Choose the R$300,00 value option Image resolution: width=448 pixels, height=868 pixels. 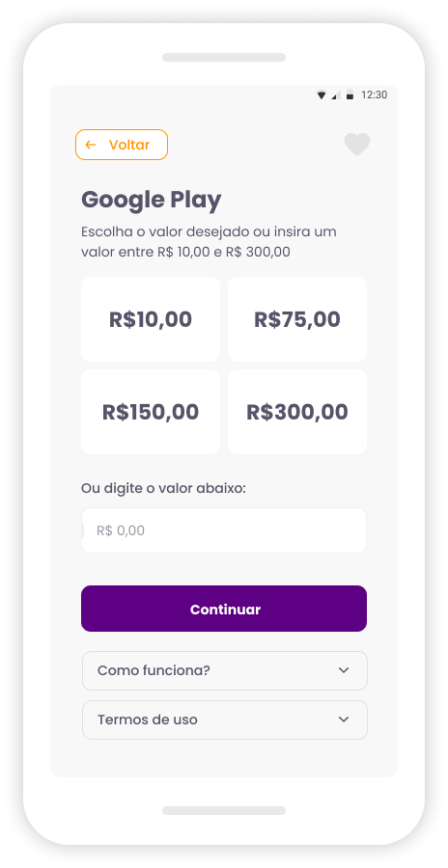click(x=297, y=412)
